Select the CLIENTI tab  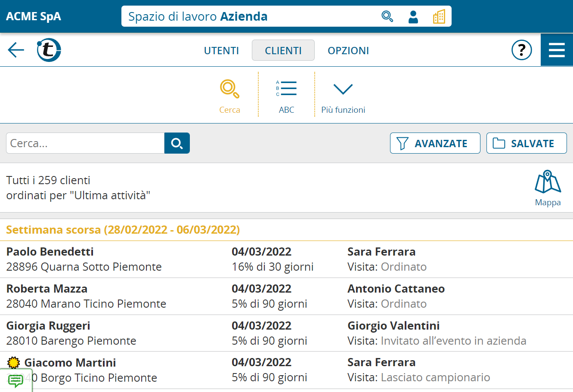[283, 50]
